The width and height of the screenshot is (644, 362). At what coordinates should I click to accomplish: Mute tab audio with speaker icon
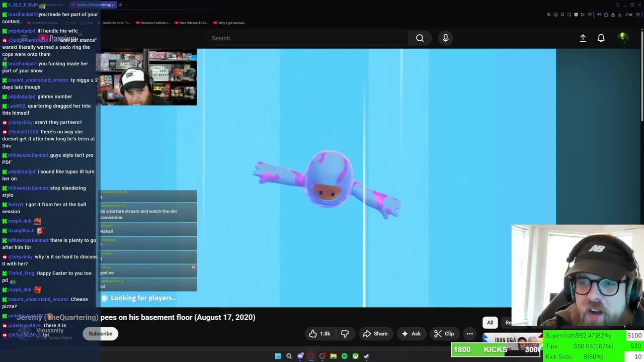(x=599, y=15)
